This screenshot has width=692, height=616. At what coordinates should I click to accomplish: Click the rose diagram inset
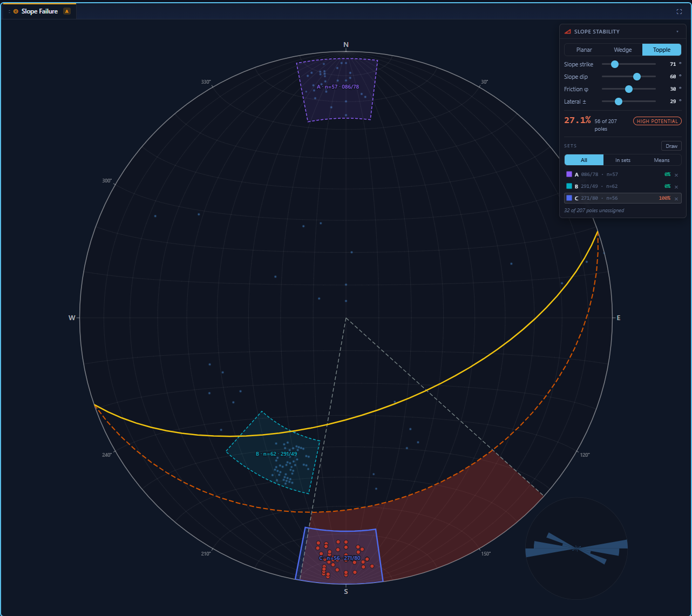[x=576, y=550]
